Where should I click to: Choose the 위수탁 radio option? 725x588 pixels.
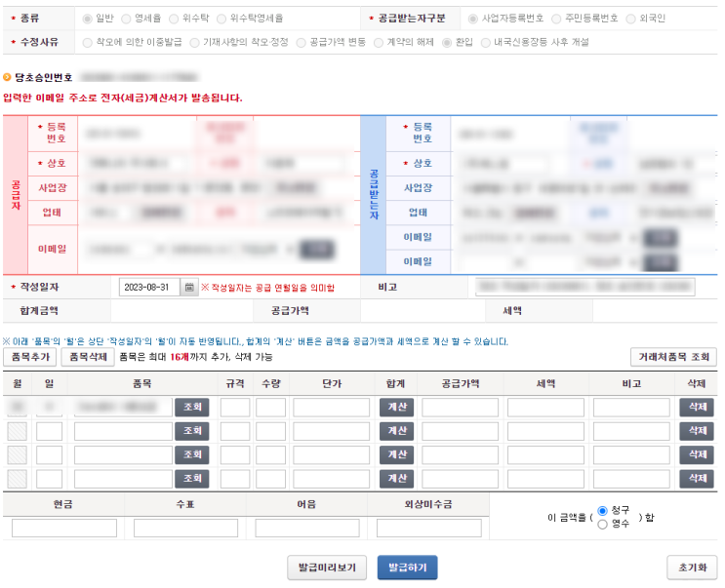[x=174, y=19]
